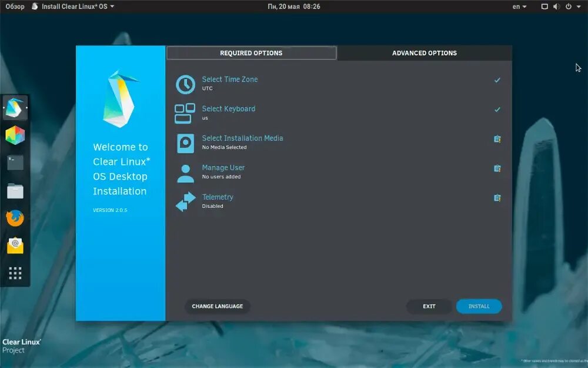
Task: Switch to the Required Options tab
Action: click(x=251, y=53)
